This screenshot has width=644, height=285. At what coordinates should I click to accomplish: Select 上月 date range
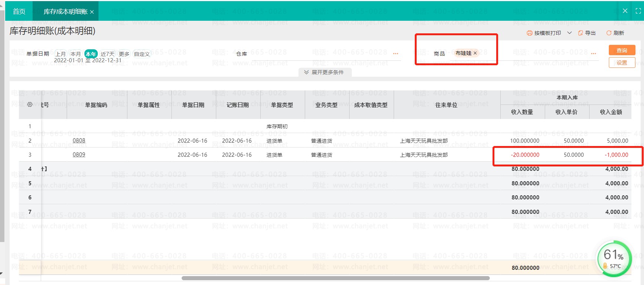[60, 54]
